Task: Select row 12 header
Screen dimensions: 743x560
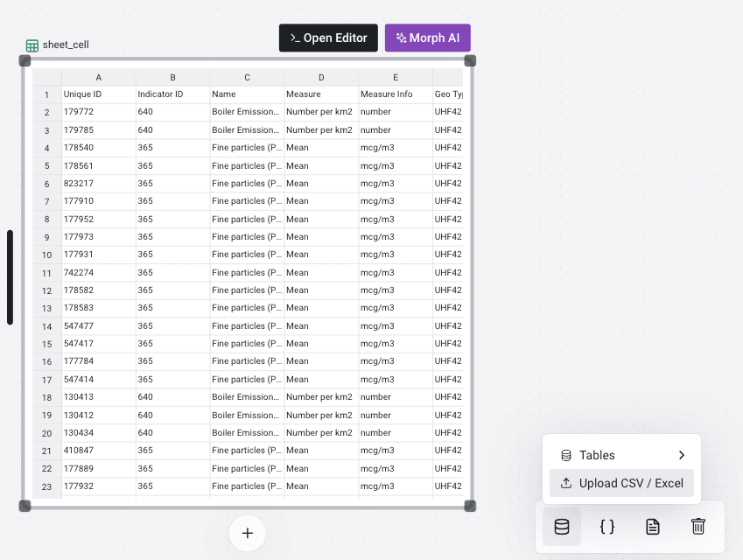Action: point(46,290)
